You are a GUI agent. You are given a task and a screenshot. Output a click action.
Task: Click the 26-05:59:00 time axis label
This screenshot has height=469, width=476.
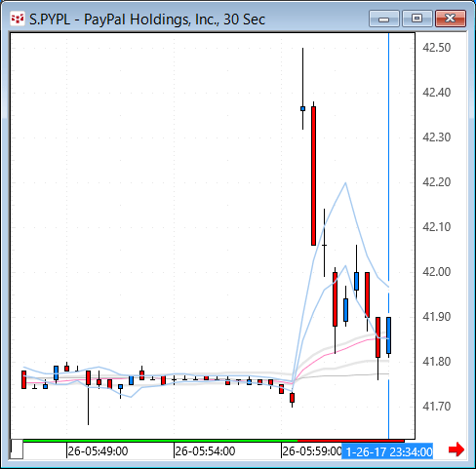(311, 451)
